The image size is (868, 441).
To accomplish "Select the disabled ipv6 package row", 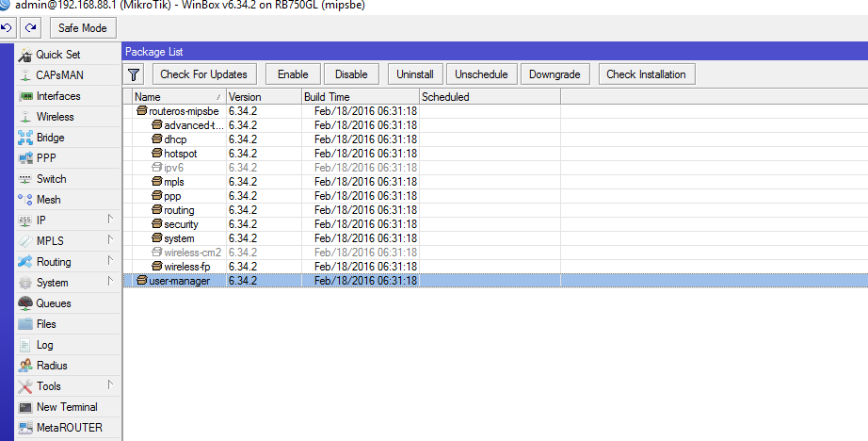I will pos(173,168).
